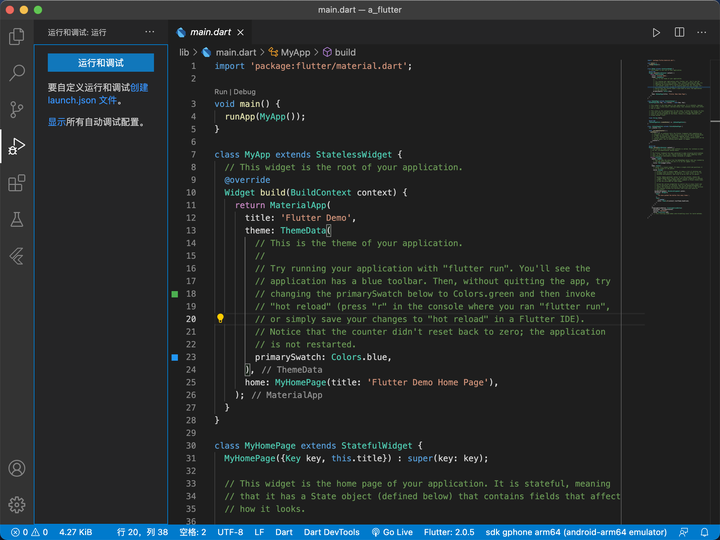
Task: Open the Manage gear menu
Action: (17, 505)
